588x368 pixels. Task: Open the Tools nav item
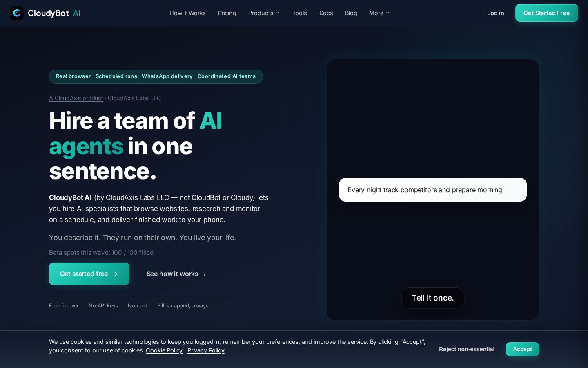tap(299, 13)
